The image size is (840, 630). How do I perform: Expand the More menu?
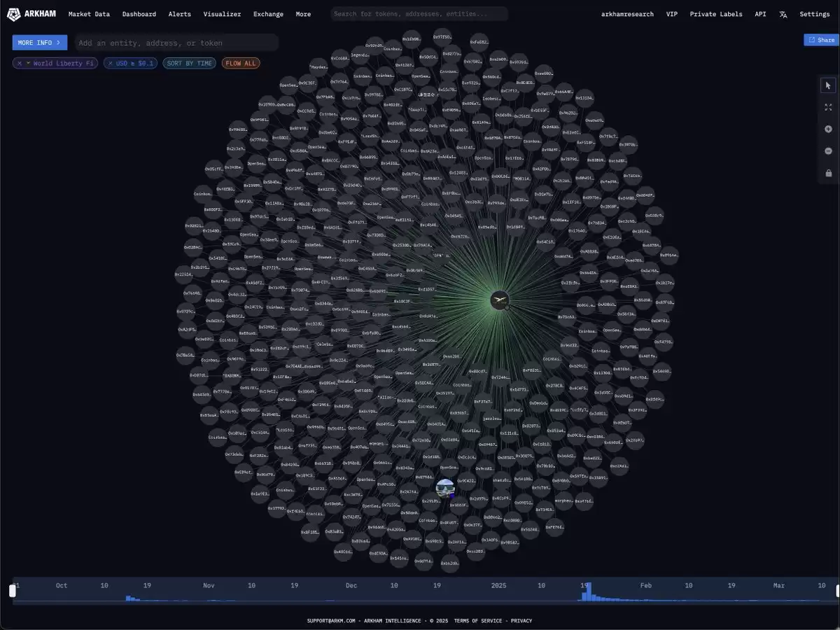tap(303, 14)
